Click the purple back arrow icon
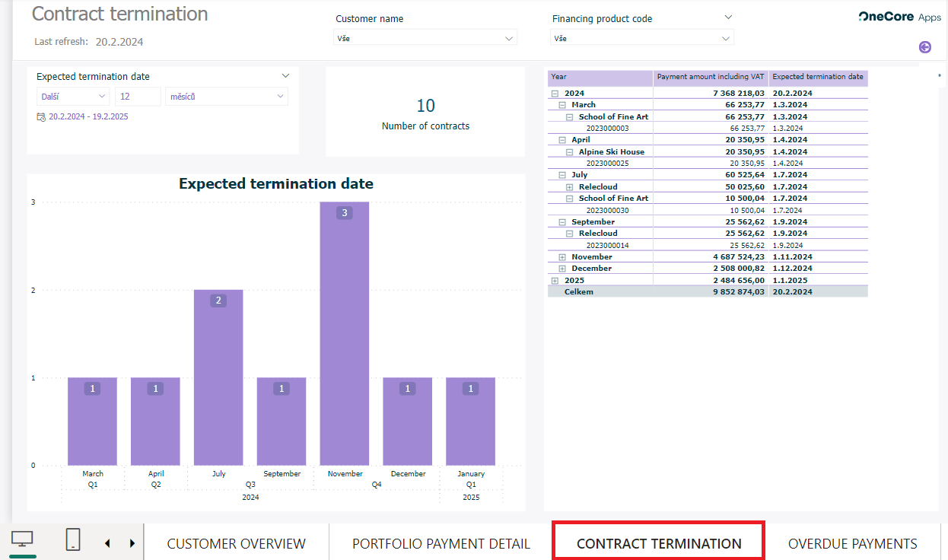This screenshot has height=560, width=948. click(x=925, y=47)
